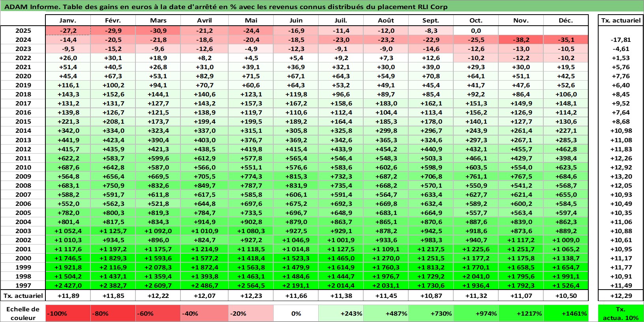Screen dimensions: 644x322
Task: Select the year 2014 row label
Action: [23, 130]
